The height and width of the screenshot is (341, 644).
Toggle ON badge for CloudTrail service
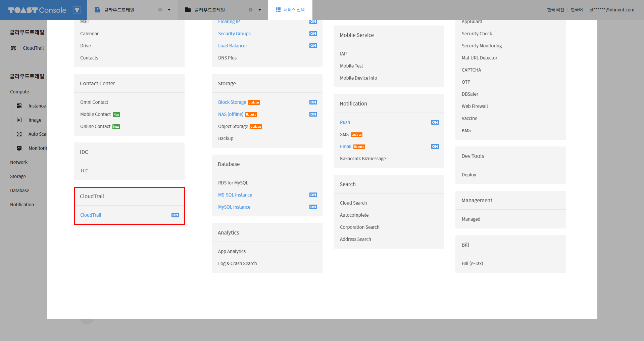coord(175,215)
